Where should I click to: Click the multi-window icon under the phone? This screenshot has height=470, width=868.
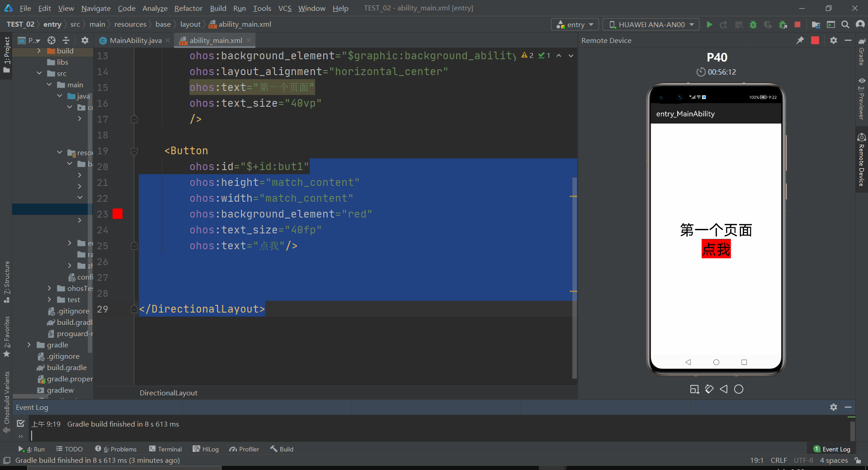pos(695,389)
